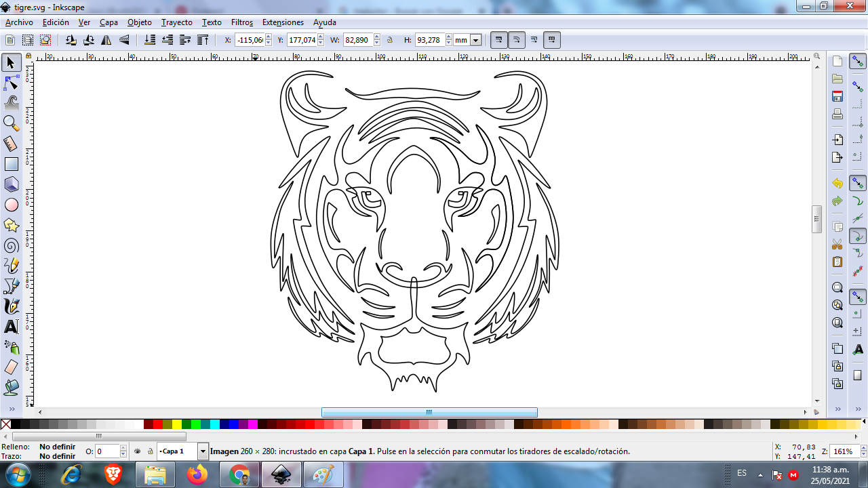
Task: Toggle move patterns with objects
Action: point(552,40)
